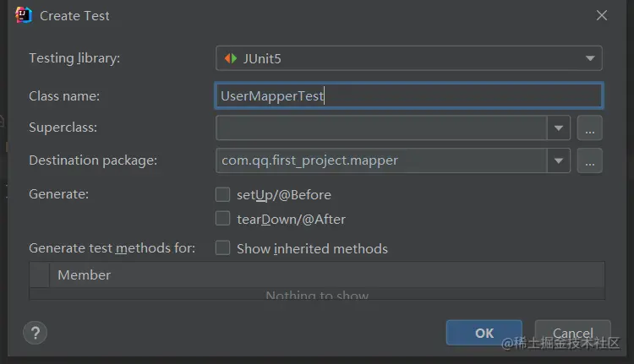Click the Destination package text field
The height and width of the screenshot is (364, 634).
(381, 160)
